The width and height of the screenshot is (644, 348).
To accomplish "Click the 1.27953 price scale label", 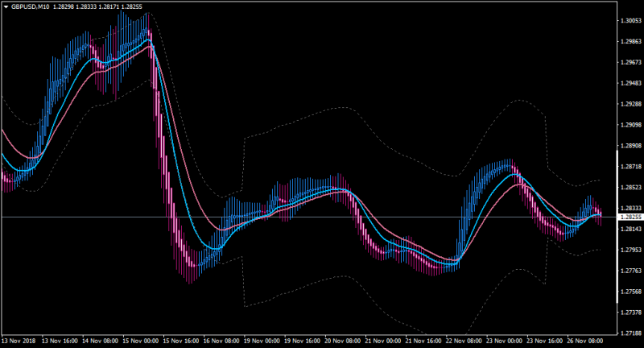I will click(631, 250).
